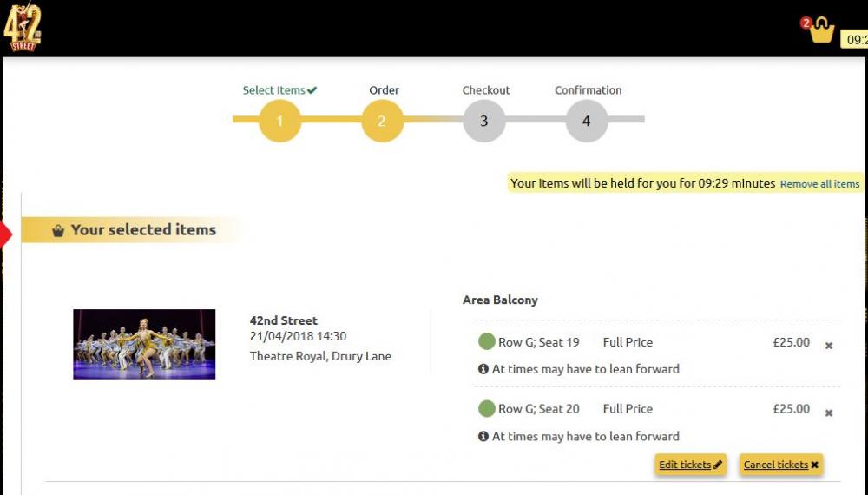
Task: Click info icon under Seat 20
Action: [483, 436]
